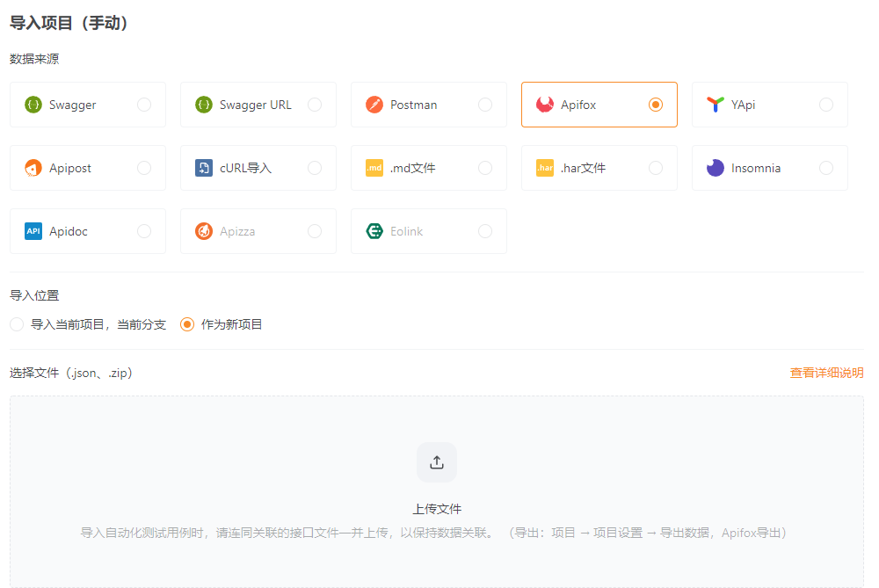The image size is (879, 588).
Task: Click the Apizza icon
Action: pyautogui.click(x=204, y=230)
